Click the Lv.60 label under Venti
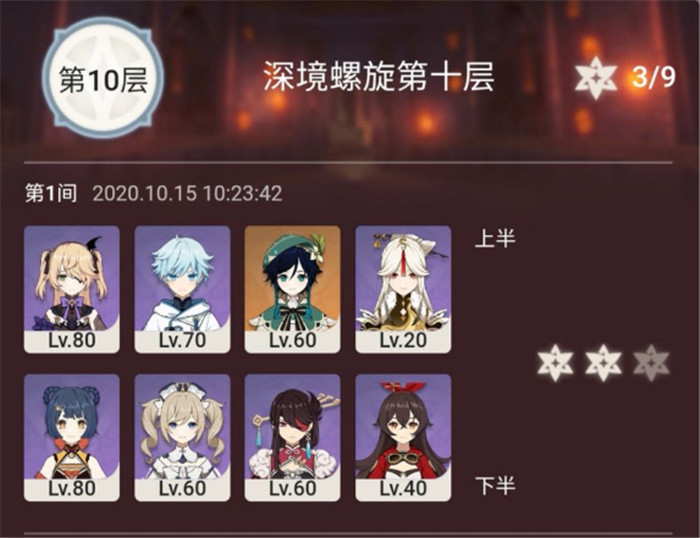Screen dimensions: 700x538 click(293, 340)
